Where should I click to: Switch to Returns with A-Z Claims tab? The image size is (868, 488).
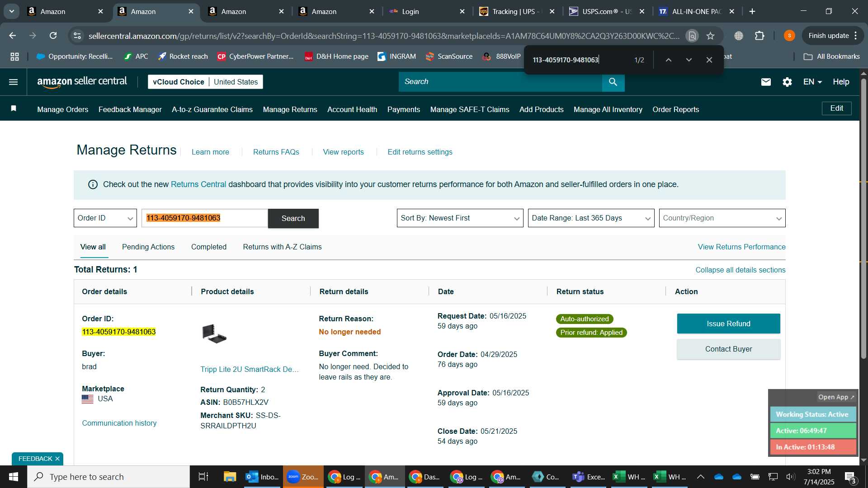282,247
